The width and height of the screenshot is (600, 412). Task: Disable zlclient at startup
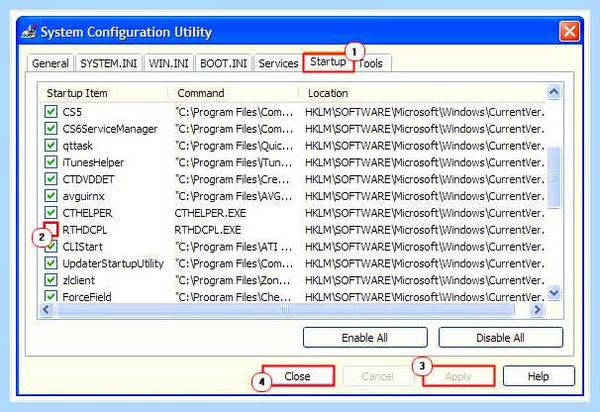coord(51,280)
